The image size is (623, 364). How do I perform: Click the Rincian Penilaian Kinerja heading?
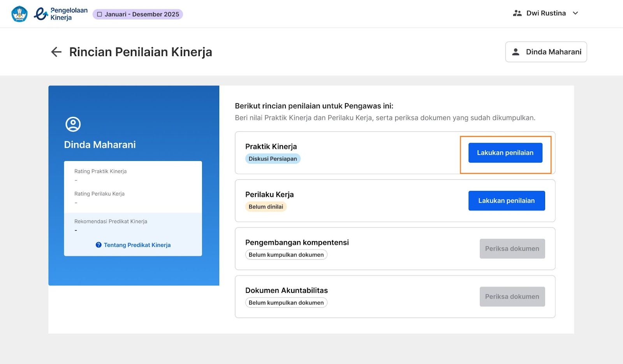(x=141, y=52)
